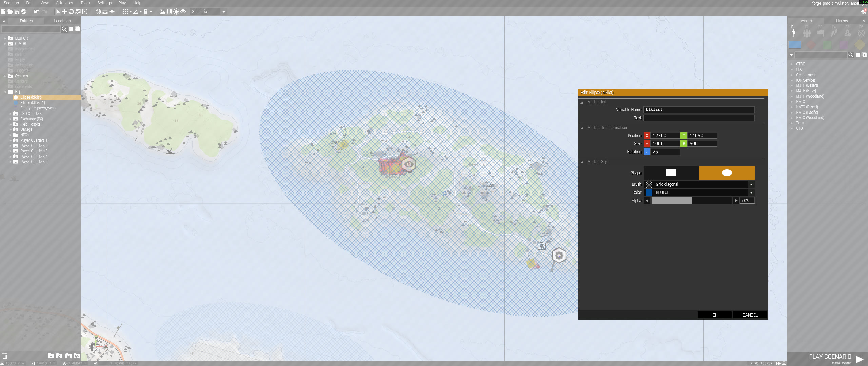This screenshot has height=366, width=868.
Task: Open the Tools menu
Action: click(x=85, y=3)
